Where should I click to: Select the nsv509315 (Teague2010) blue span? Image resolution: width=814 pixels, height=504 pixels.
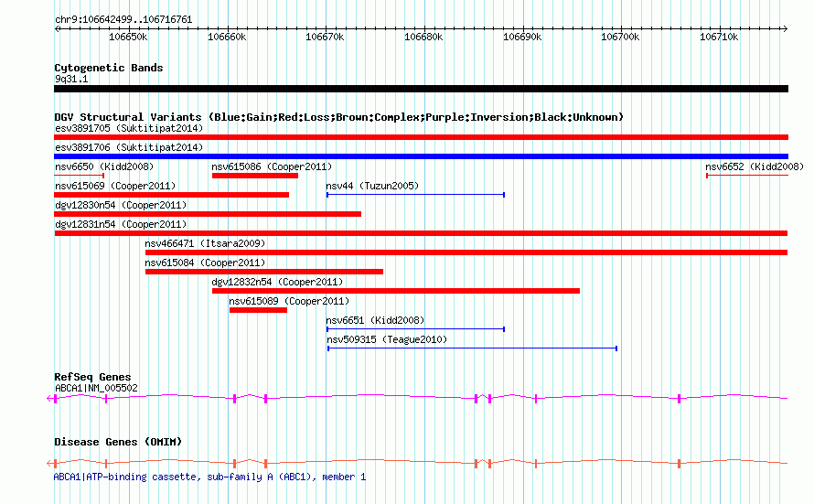tap(473, 349)
